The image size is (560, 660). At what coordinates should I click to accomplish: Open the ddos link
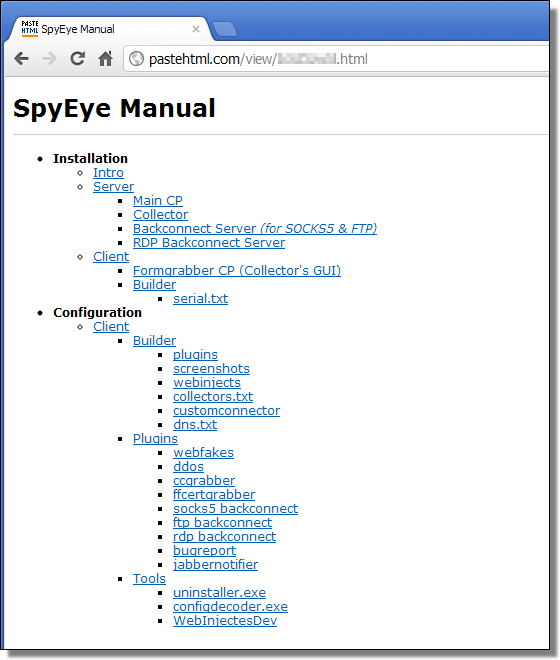[188, 466]
